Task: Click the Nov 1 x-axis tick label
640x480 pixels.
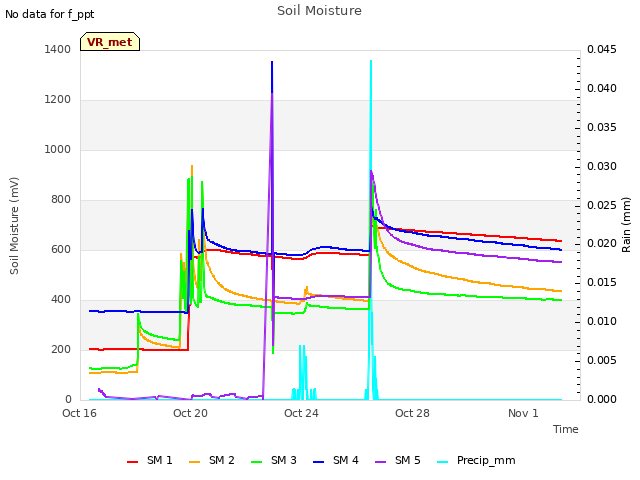Action: coord(523,413)
